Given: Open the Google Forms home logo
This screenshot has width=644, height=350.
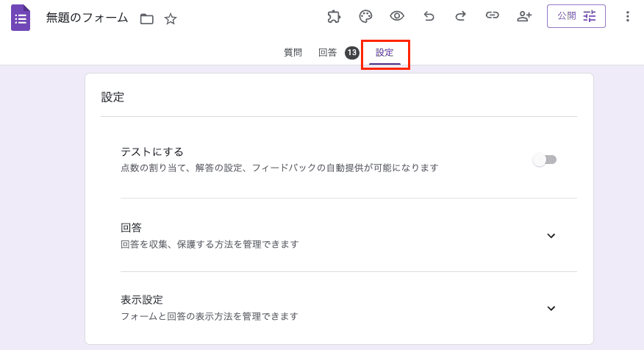Looking at the screenshot, I should 21,18.
